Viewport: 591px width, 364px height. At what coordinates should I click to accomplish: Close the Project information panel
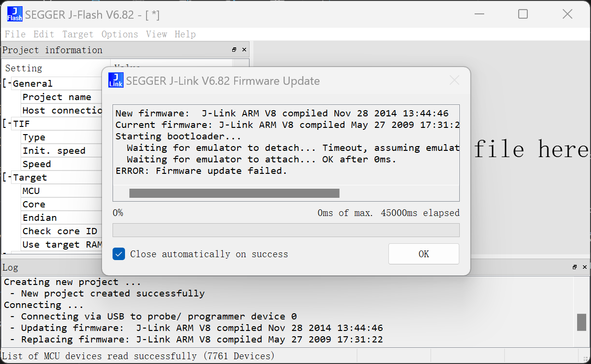point(244,50)
